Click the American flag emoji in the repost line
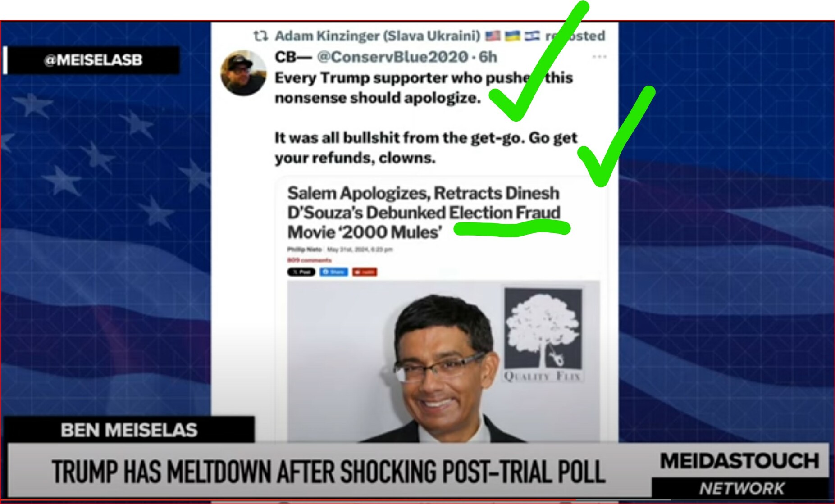This screenshot has height=504, width=835. (493, 36)
